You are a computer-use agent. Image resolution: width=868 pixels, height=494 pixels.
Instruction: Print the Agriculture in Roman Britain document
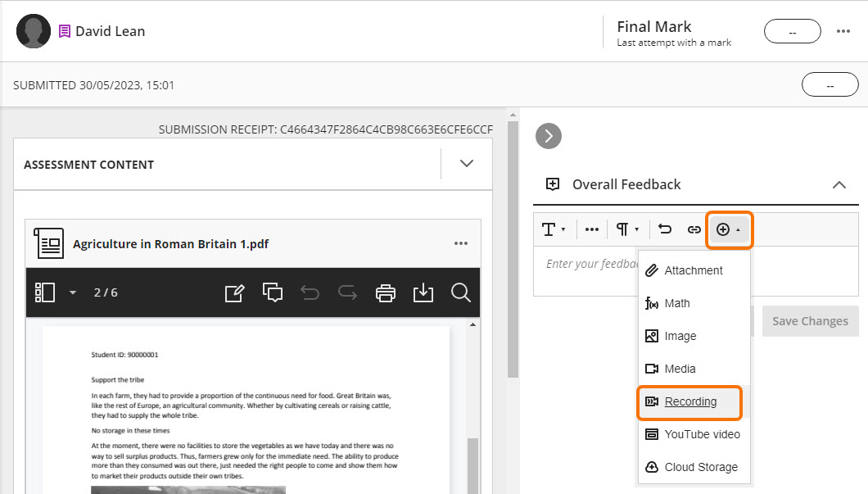[385, 292]
